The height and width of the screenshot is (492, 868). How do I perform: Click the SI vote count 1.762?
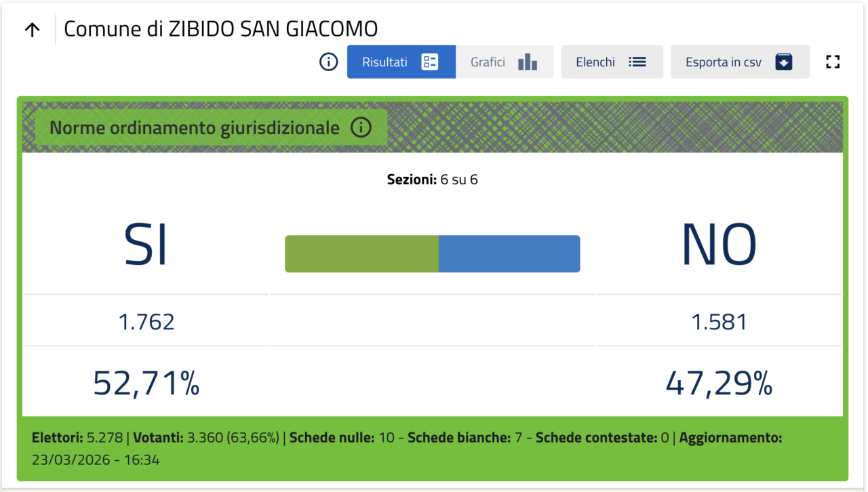point(146,322)
